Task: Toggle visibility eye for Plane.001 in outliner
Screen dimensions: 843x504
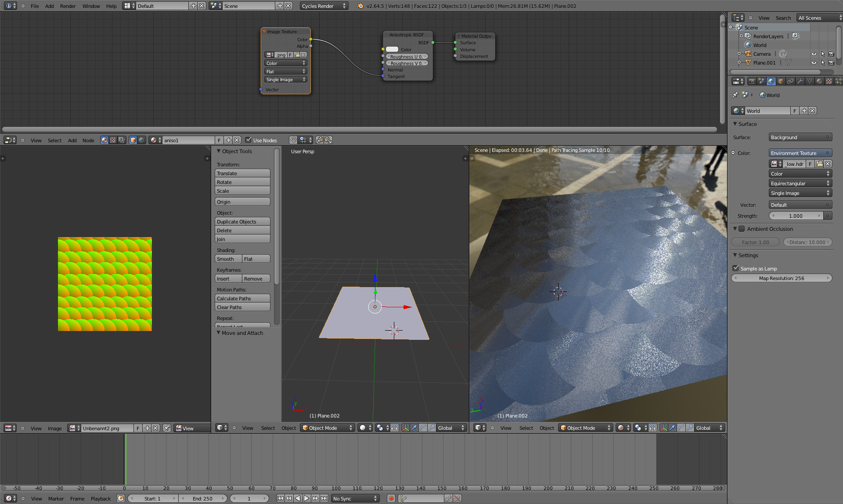Action: click(x=814, y=63)
